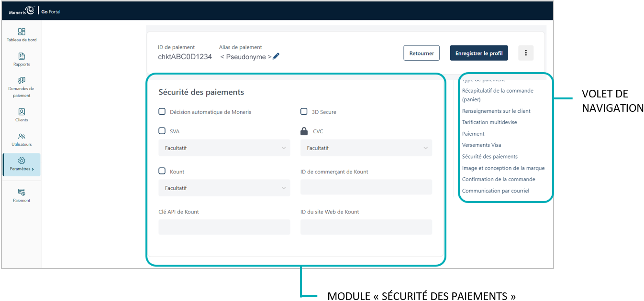Go to Confirmation de la commande section
644x301 pixels.
click(x=499, y=179)
